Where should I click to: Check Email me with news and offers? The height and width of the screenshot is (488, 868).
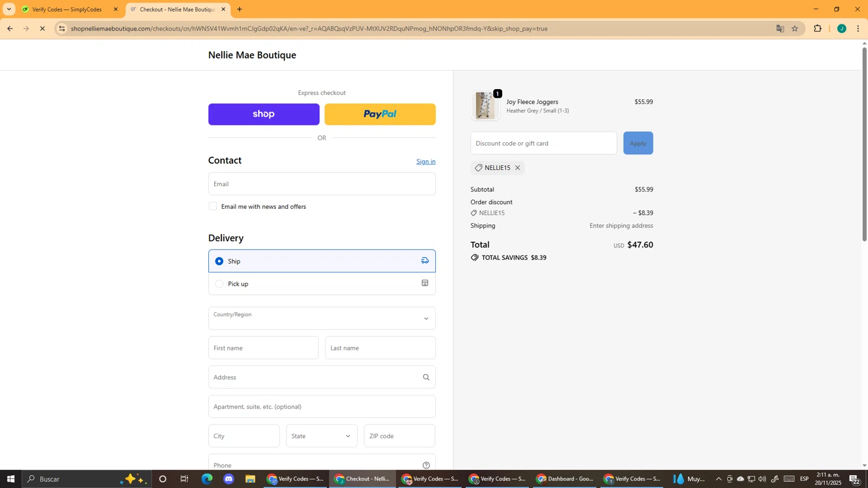(213, 206)
